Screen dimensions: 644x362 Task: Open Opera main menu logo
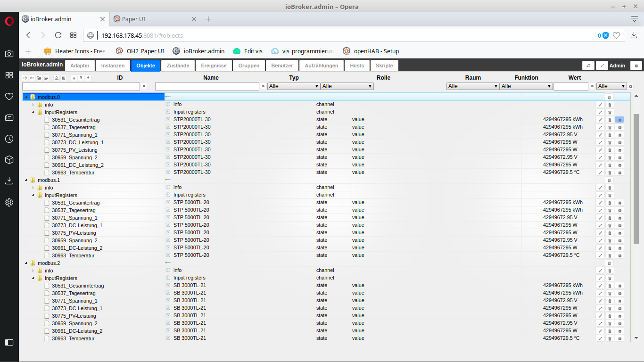click(9, 21)
